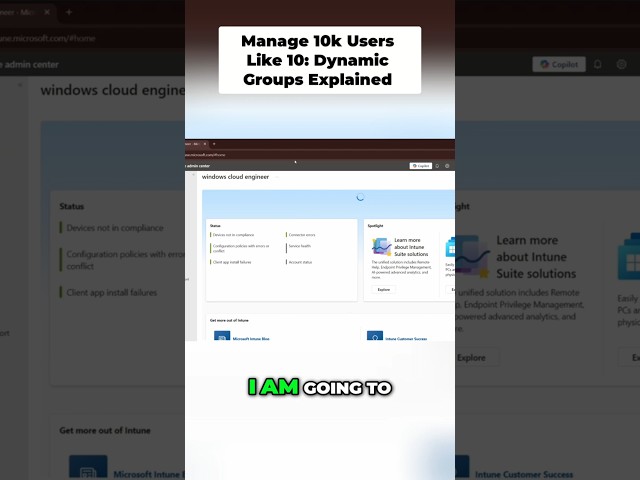The height and width of the screenshot is (480, 640).
Task: Click settings gear in blurred background
Action: (x=621, y=64)
